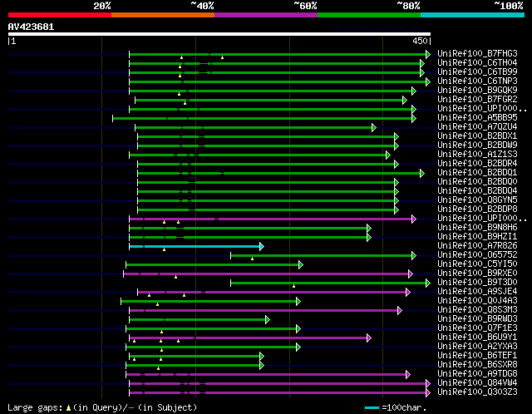Pick the UniRef100_A7R826 label text
This screenshot has width=532, height=414.
(477, 246)
